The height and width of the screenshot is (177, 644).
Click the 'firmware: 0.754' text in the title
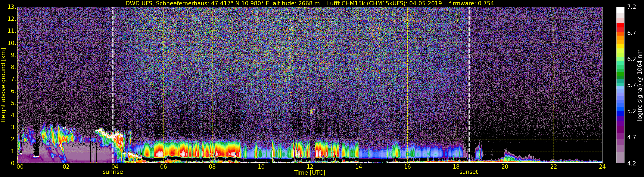[x=472, y=3]
